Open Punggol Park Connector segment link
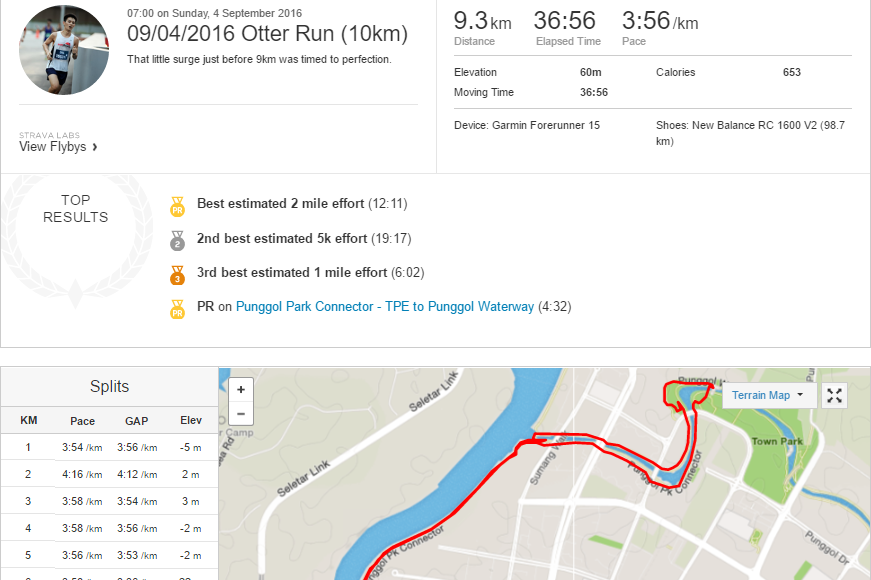 [x=384, y=307]
